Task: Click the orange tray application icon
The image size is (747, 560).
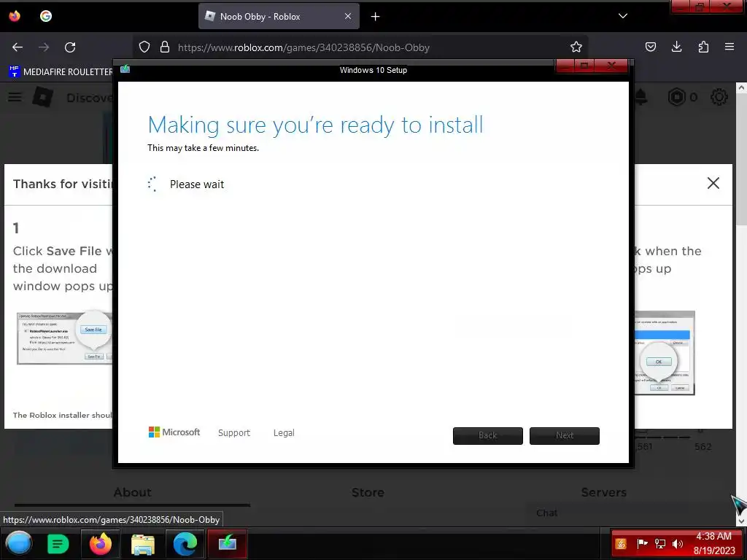Action: click(x=621, y=543)
